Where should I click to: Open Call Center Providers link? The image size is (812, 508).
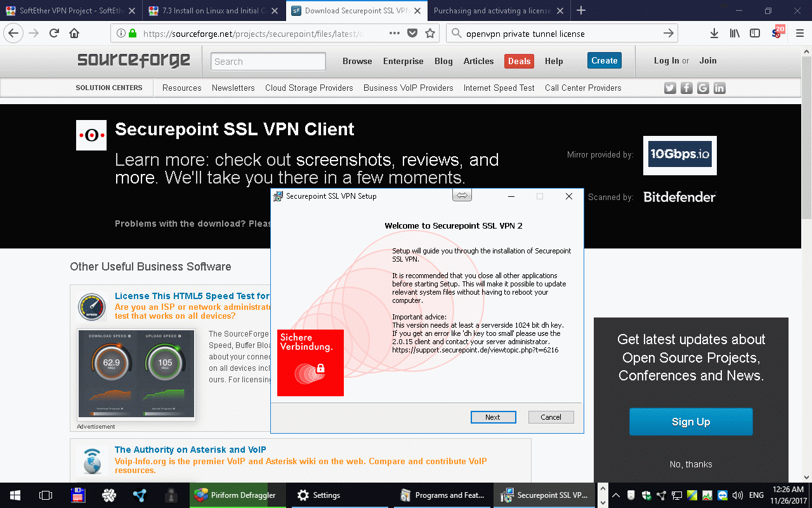(583, 88)
